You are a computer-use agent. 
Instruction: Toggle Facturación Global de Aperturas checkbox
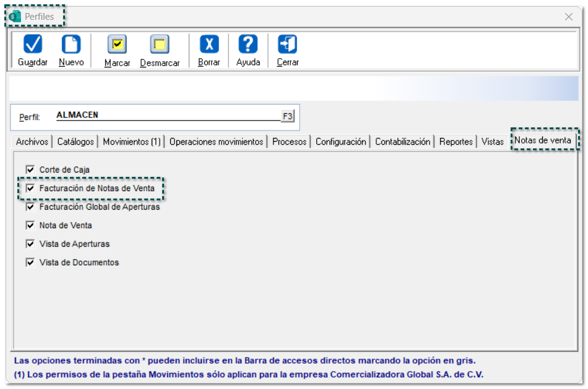click(30, 207)
